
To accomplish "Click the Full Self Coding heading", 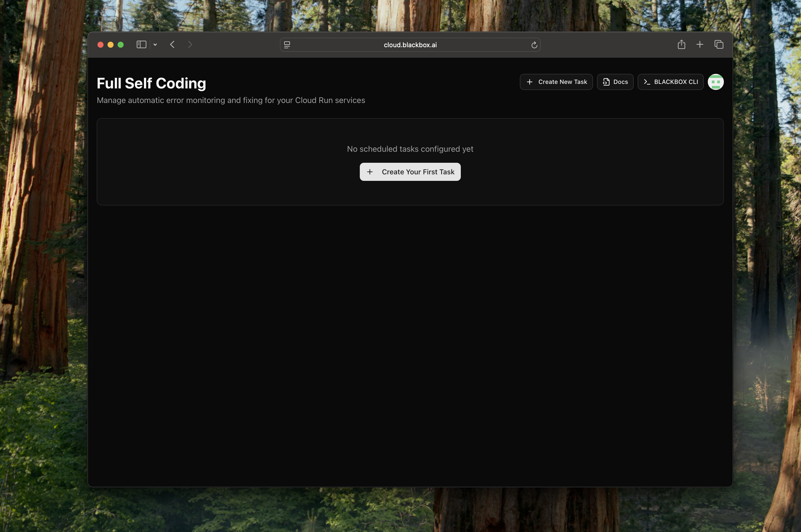I will [151, 83].
